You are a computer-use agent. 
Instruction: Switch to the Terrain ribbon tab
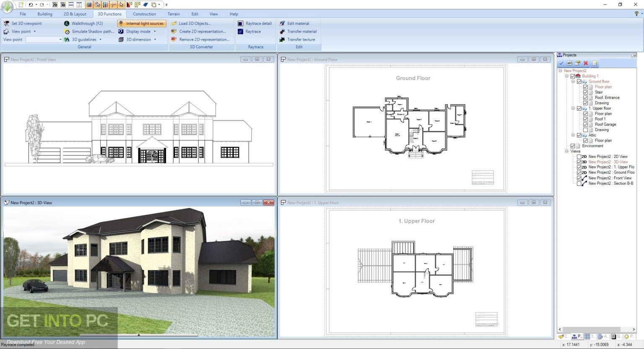tap(174, 14)
